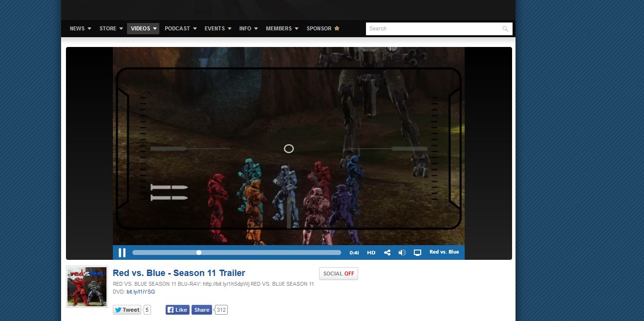Share the video on Facebook
Viewport: 644px width, 321px height.
coord(201,310)
